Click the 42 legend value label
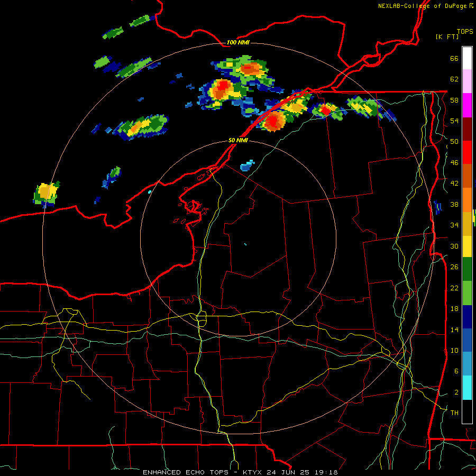Screen dimensions: 476x476 [x=454, y=184]
